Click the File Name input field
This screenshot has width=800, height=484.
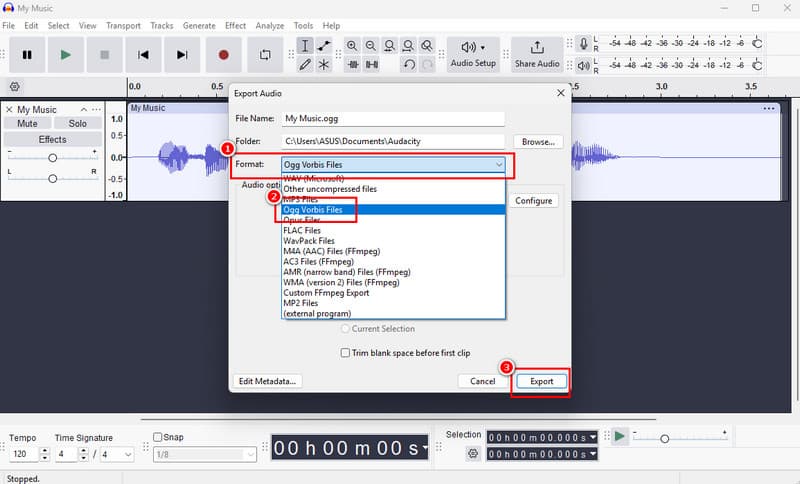(393, 118)
